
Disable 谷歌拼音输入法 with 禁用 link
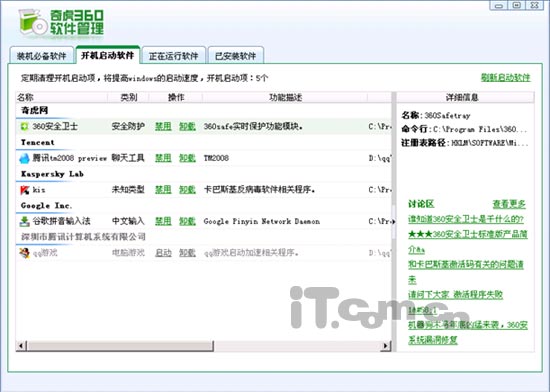[x=163, y=221]
